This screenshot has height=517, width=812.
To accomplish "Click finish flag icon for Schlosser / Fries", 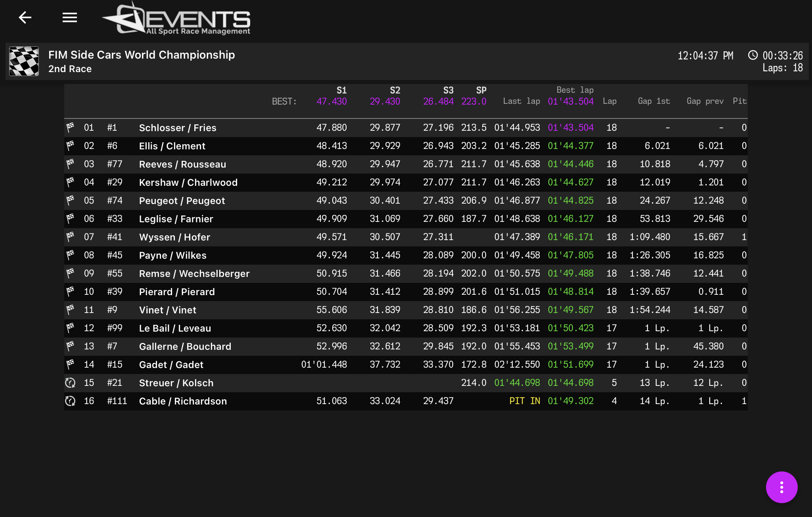I will [x=70, y=128].
